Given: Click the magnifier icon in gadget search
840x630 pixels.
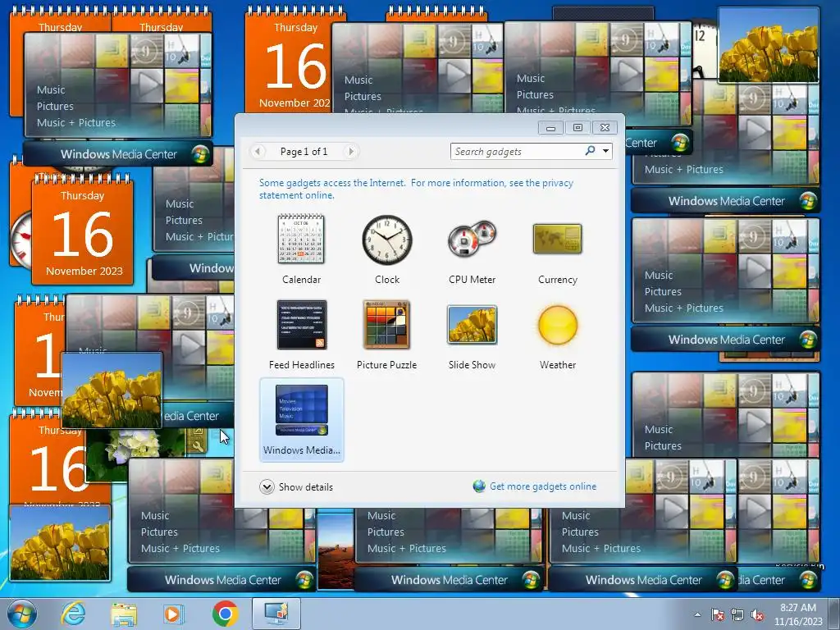Looking at the screenshot, I should click(x=590, y=151).
